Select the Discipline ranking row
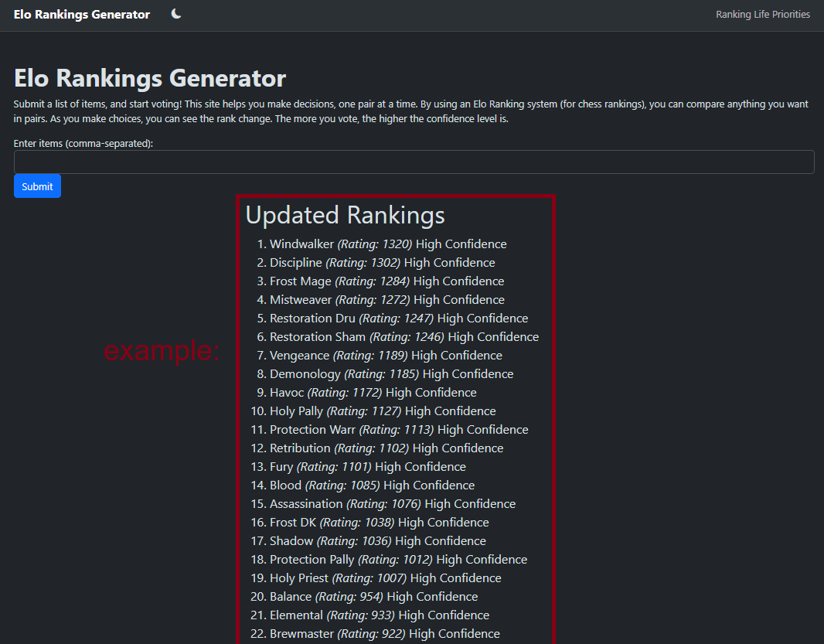Image resolution: width=824 pixels, height=644 pixels. pos(376,262)
